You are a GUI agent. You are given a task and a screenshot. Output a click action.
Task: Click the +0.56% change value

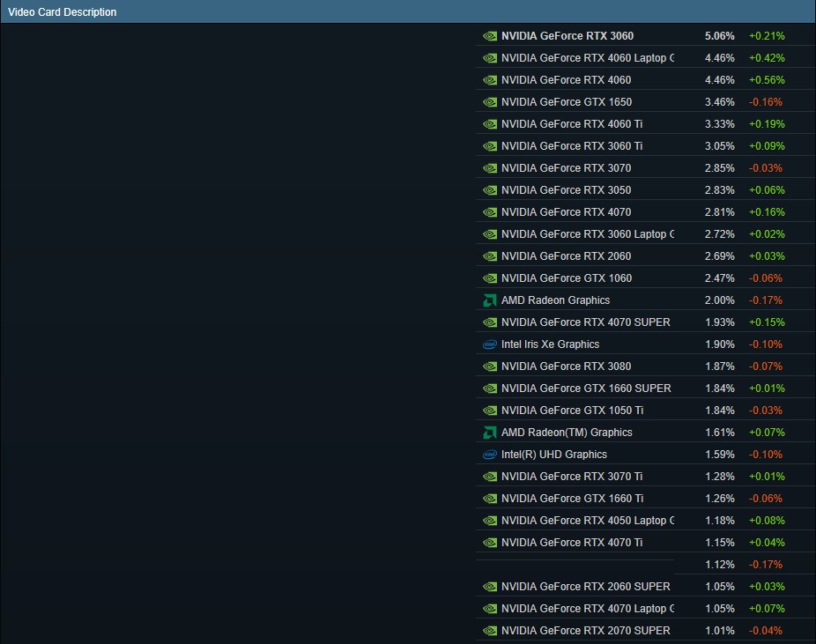[x=767, y=80]
